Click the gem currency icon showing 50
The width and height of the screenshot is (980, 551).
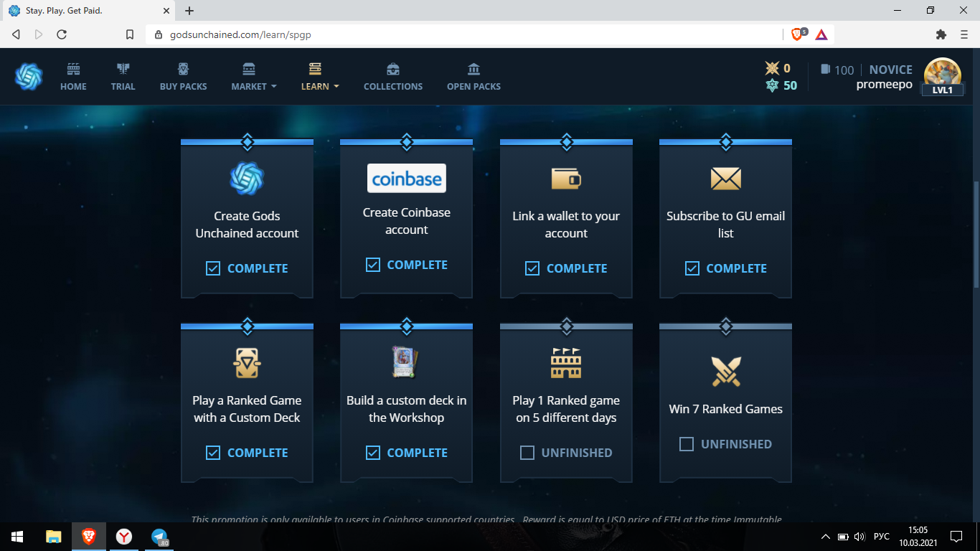pyautogui.click(x=772, y=85)
